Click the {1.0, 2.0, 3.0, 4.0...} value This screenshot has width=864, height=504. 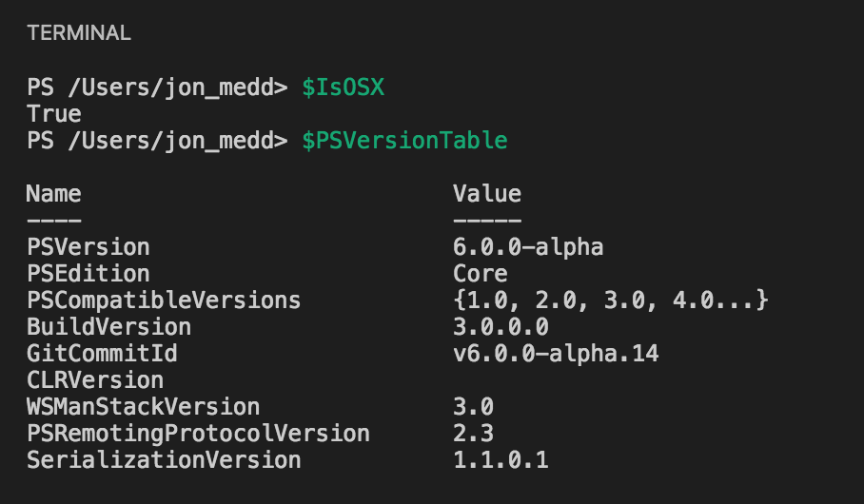[611, 300]
